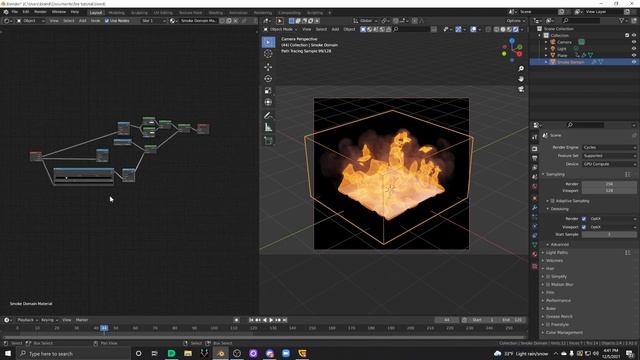Open the Object Mode dropdown in viewport

click(280, 29)
